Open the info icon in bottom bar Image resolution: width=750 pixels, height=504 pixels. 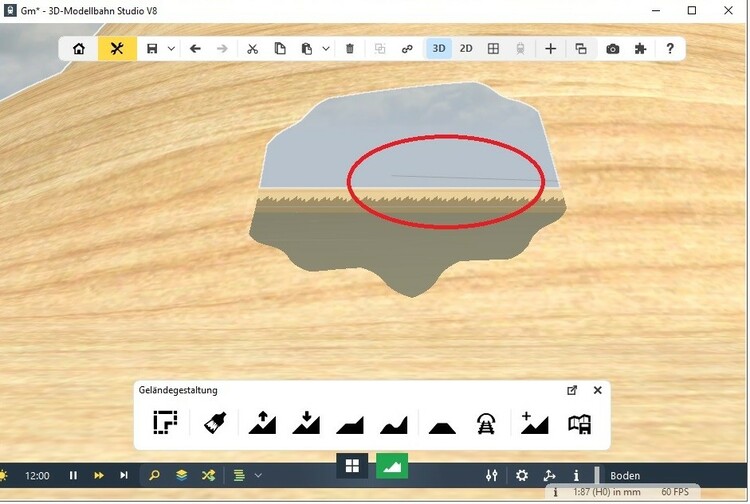576,475
